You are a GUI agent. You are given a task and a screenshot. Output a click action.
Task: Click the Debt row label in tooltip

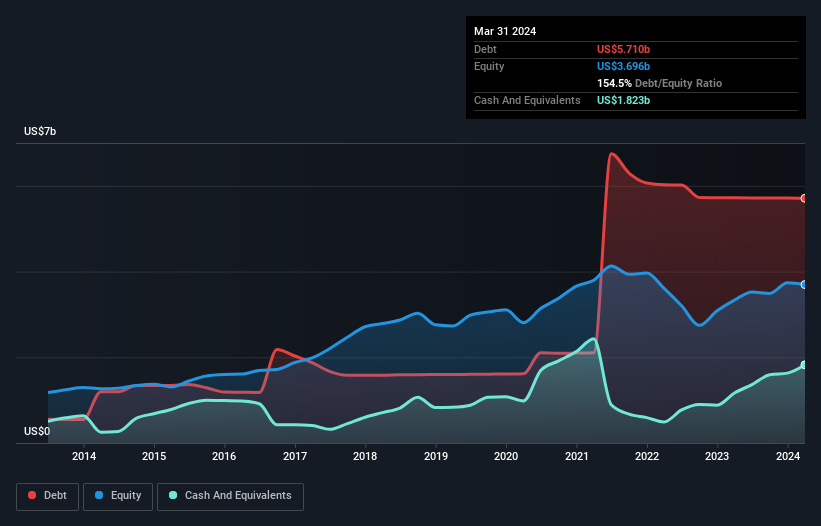(485, 49)
